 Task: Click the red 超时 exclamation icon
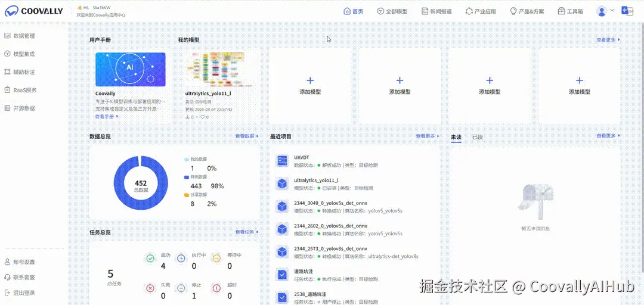click(216, 288)
